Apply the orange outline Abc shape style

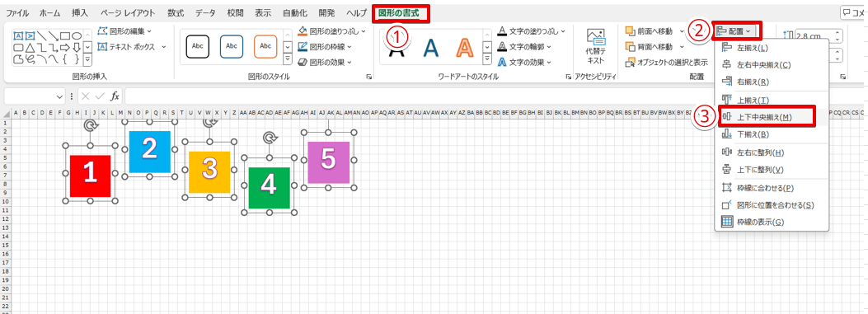tap(265, 46)
